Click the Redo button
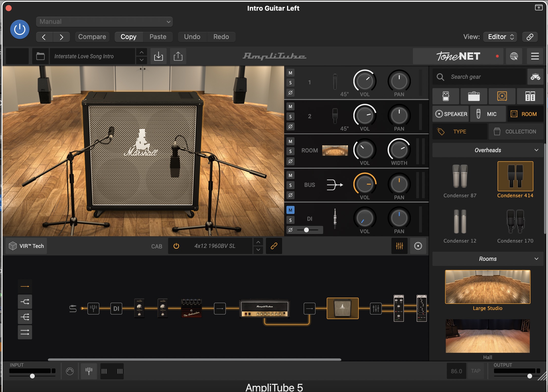Image resolution: width=548 pixels, height=392 pixels. (221, 37)
